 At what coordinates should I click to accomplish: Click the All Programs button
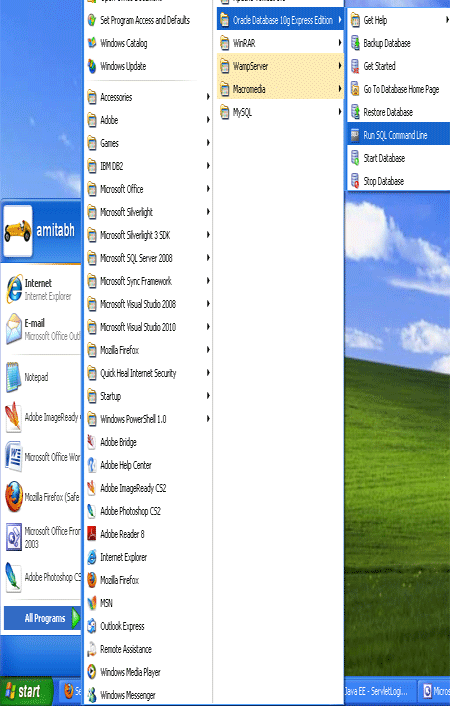[x=42, y=618]
